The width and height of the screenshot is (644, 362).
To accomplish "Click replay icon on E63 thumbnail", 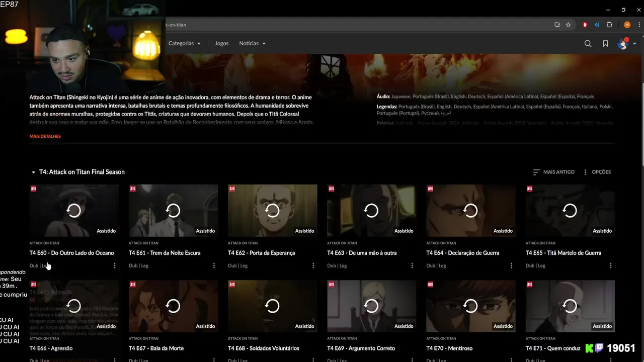I will (371, 210).
